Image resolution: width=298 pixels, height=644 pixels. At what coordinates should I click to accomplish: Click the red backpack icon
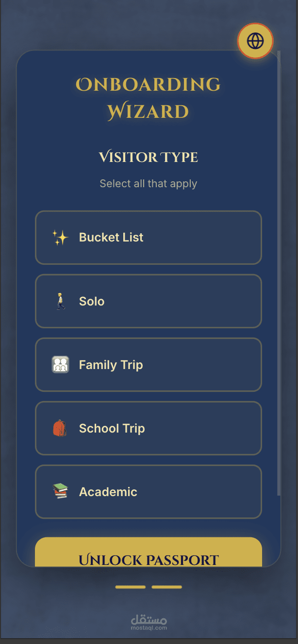point(60,428)
